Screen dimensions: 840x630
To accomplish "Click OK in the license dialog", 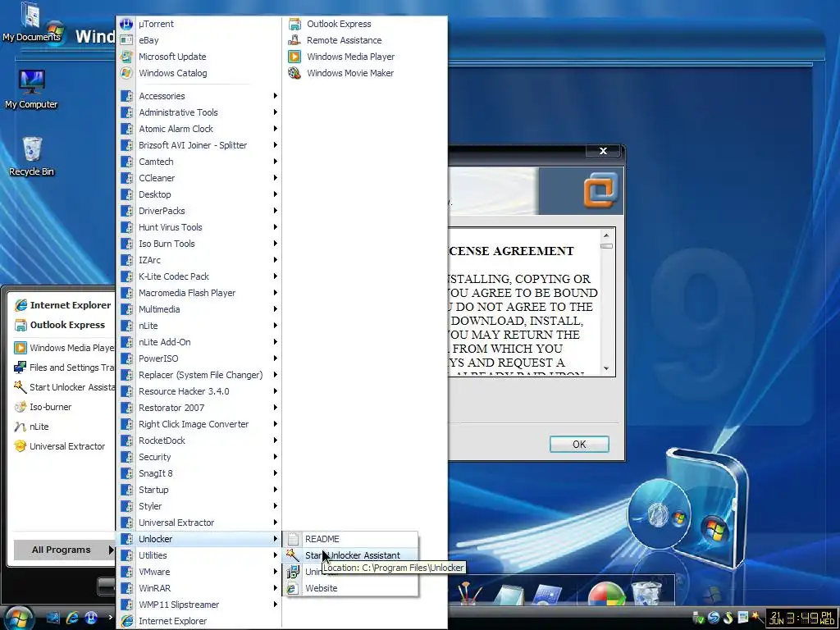I will [x=579, y=444].
